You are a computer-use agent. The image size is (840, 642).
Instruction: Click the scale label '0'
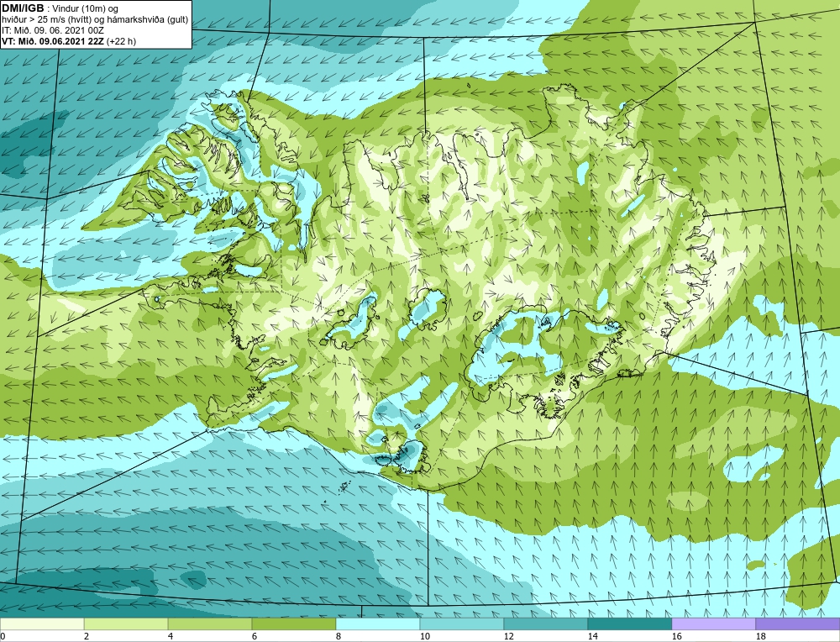coord(3,636)
